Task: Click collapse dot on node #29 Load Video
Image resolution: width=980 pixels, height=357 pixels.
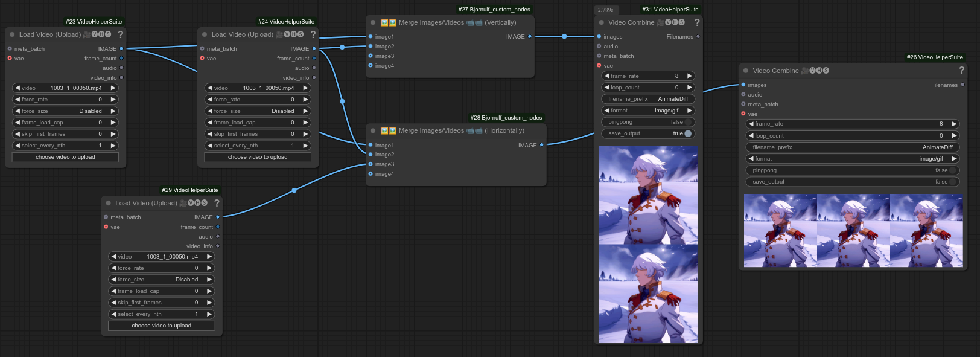Action: [109, 203]
